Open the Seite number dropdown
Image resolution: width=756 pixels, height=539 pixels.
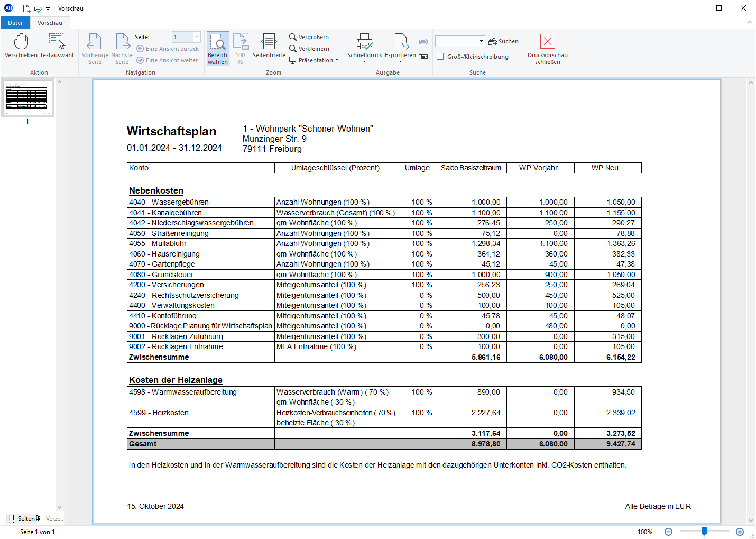click(x=197, y=37)
